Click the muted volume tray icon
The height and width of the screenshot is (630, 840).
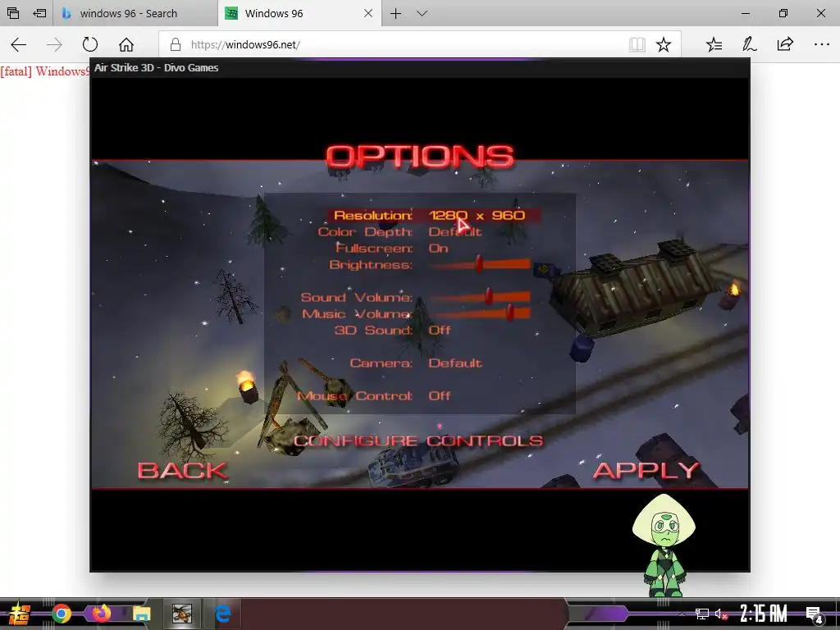721,614
